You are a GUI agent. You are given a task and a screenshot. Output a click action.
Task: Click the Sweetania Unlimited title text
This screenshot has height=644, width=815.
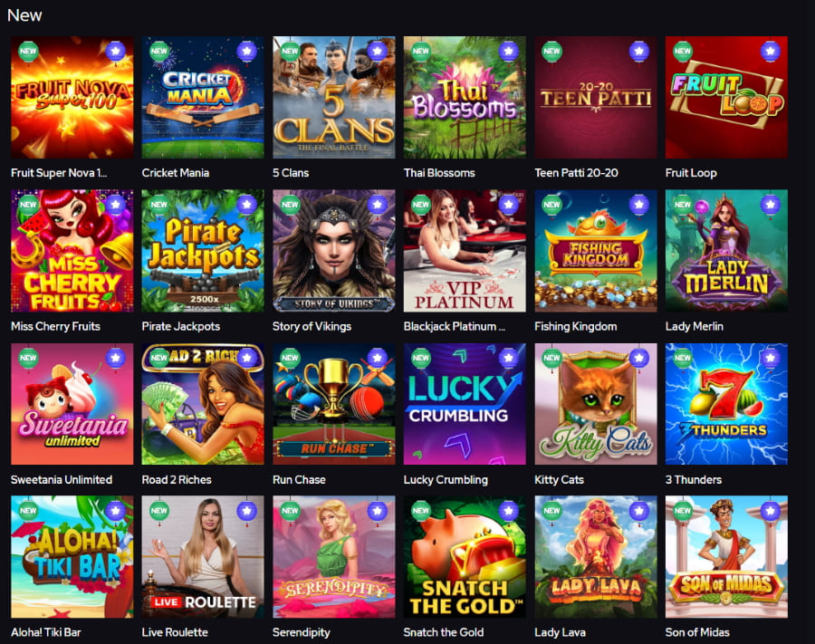tap(62, 480)
